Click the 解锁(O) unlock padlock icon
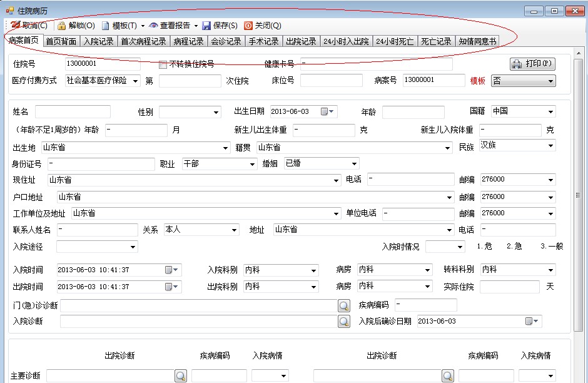 [61, 26]
